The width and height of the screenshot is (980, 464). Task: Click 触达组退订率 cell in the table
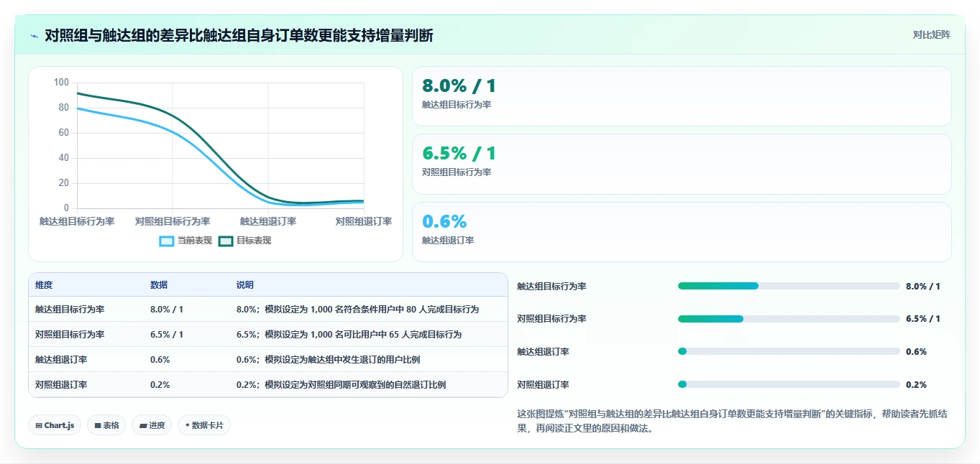coord(61,360)
